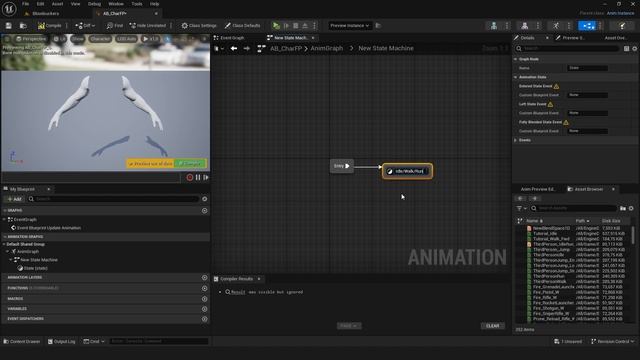Step forward one frame in preview
Image resolution: width=640 pixels, height=360 pixels.
[206, 178]
